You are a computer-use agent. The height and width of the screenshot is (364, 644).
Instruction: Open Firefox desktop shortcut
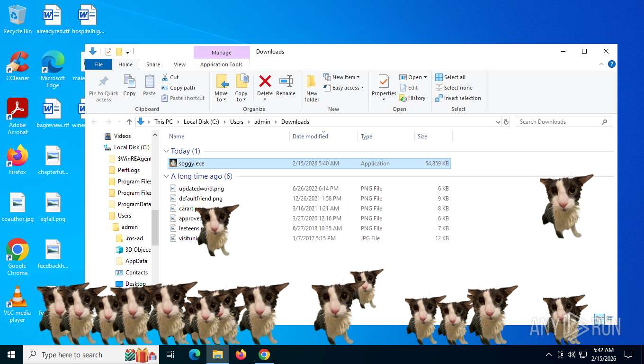pos(18,160)
